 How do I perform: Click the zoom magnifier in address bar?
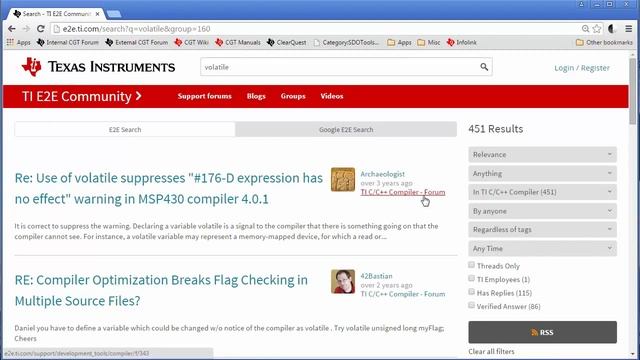[585, 29]
